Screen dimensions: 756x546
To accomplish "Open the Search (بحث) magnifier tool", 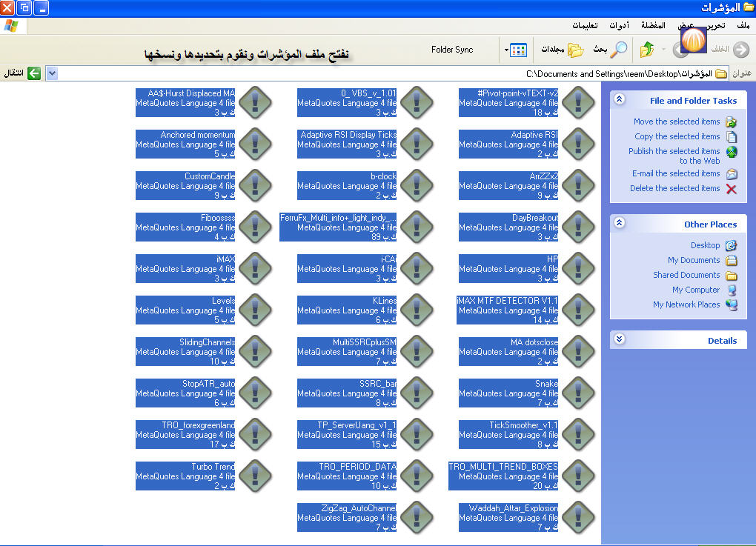I will [617, 50].
